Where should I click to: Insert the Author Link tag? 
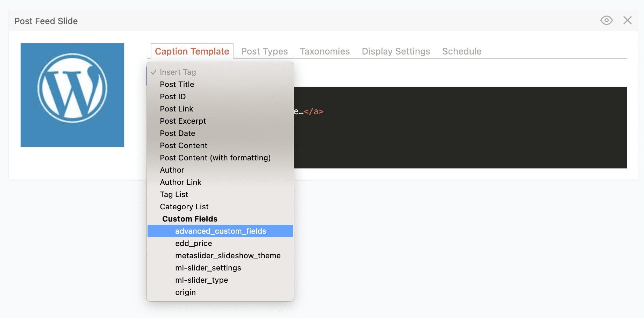(x=180, y=182)
